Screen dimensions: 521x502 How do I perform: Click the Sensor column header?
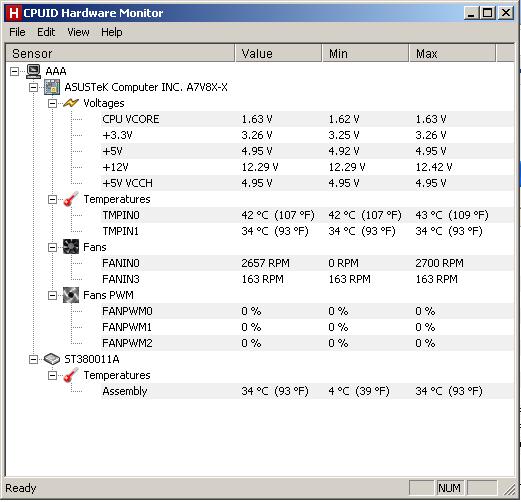tap(120, 53)
